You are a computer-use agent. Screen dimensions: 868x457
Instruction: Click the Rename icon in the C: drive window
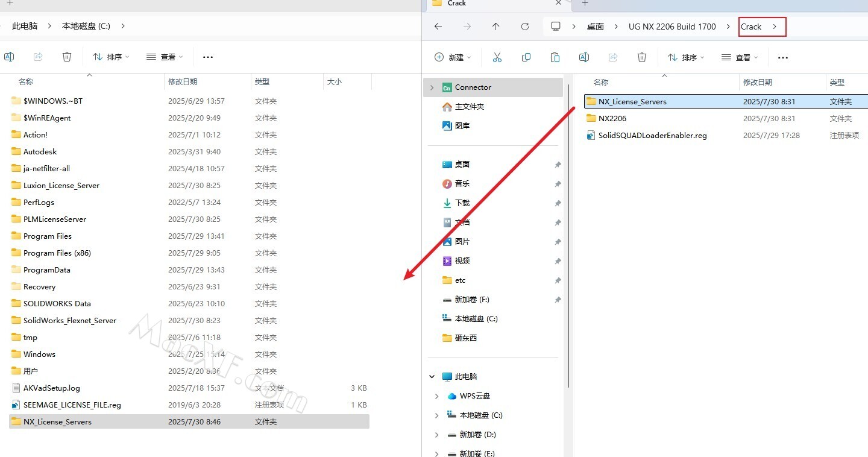click(9, 57)
